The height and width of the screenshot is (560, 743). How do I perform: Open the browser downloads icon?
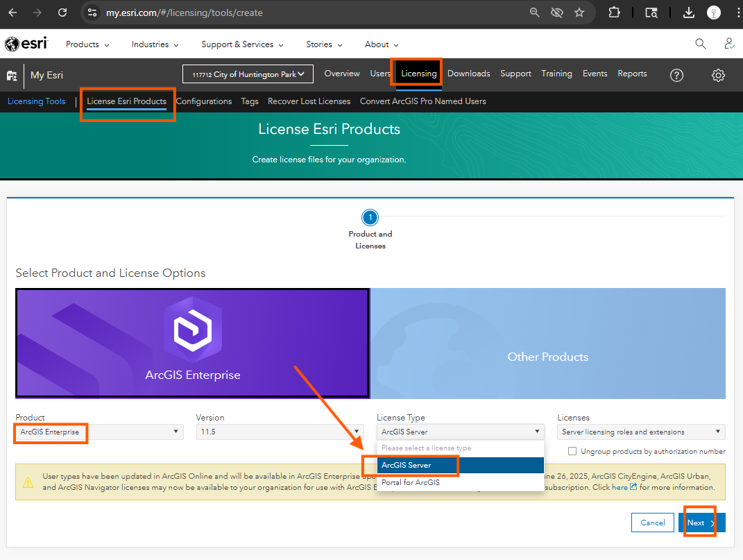pyautogui.click(x=688, y=12)
